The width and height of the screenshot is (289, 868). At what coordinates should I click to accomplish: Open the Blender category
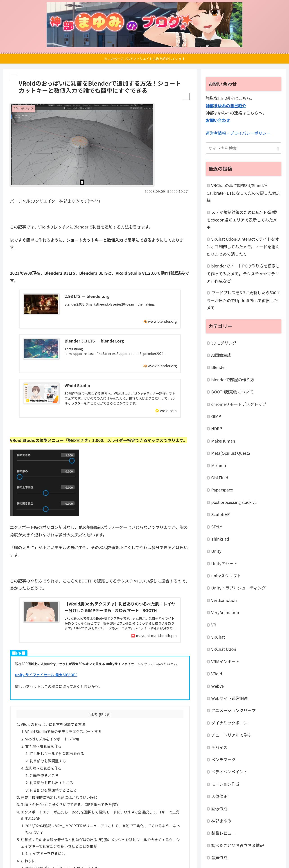click(x=218, y=367)
